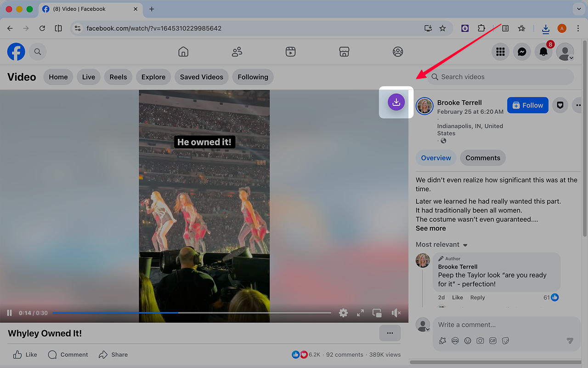Share the video
Image resolution: width=588 pixels, height=368 pixels.
tap(113, 355)
